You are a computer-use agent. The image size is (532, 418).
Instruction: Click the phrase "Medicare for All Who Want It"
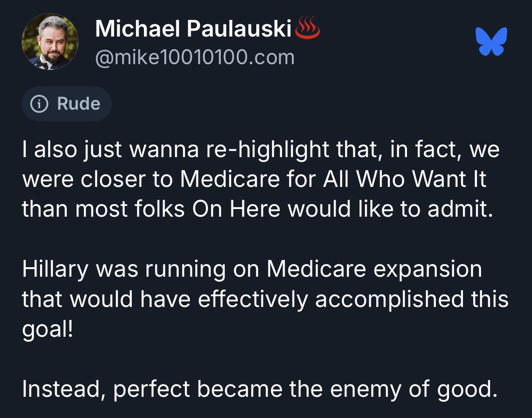click(333, 180)
